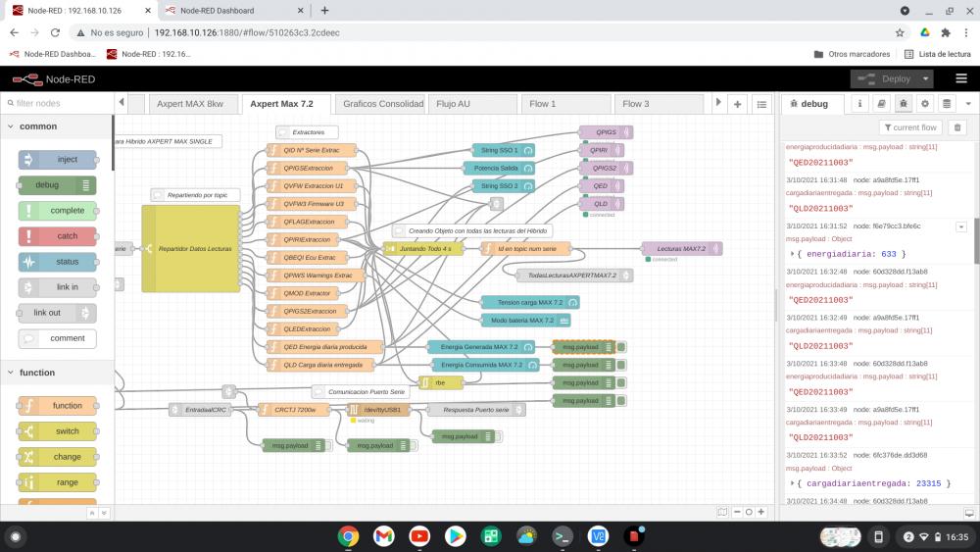This screenshot has height=552, width=980.
Task: Click the debug sidebar vertical scrollbar
Action: [976, 242]
